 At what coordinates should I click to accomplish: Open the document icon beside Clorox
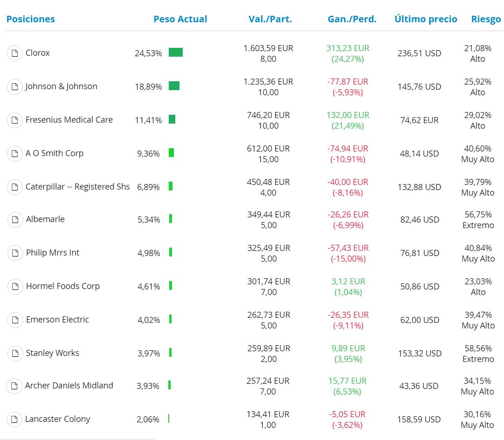click(15, 53)
